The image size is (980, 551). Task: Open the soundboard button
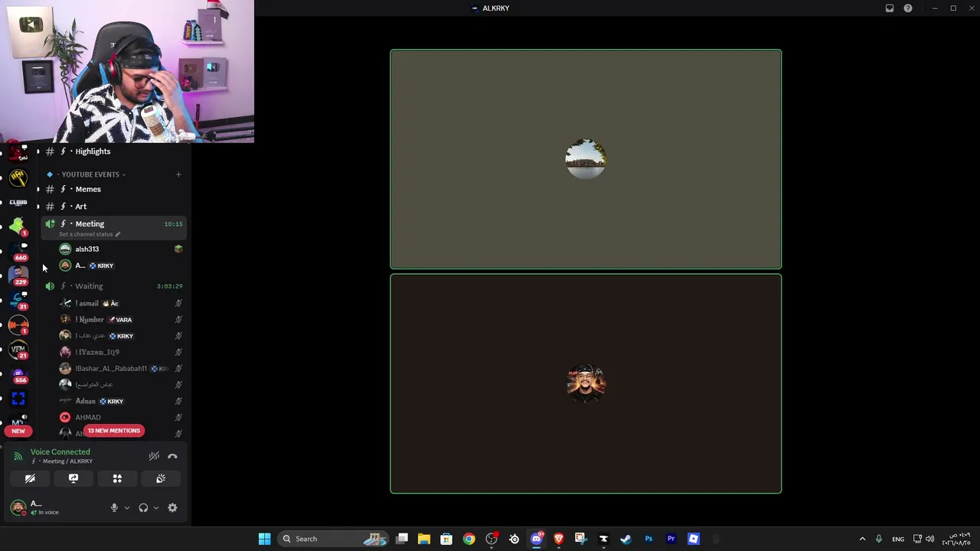161,478
